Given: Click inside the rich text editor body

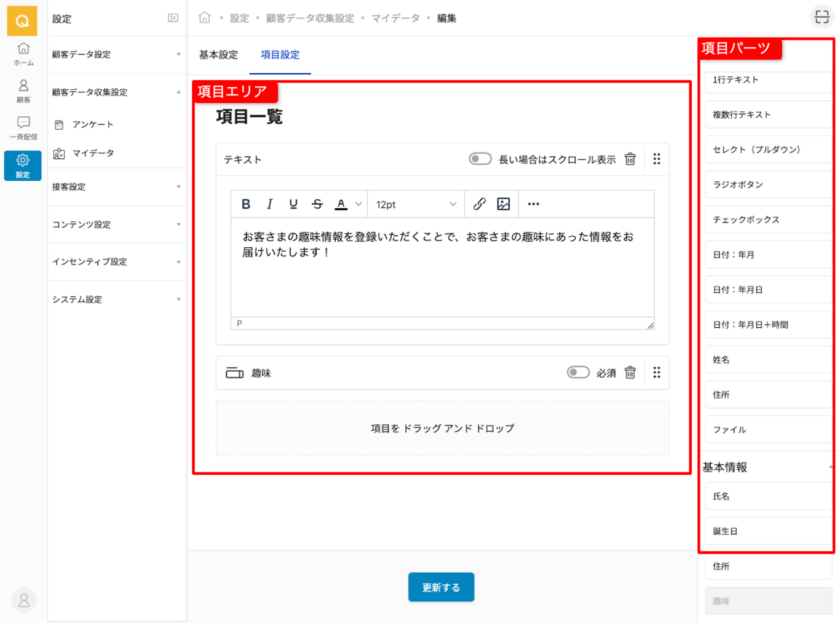Looking at the screenshot, I should click(442, 277).
